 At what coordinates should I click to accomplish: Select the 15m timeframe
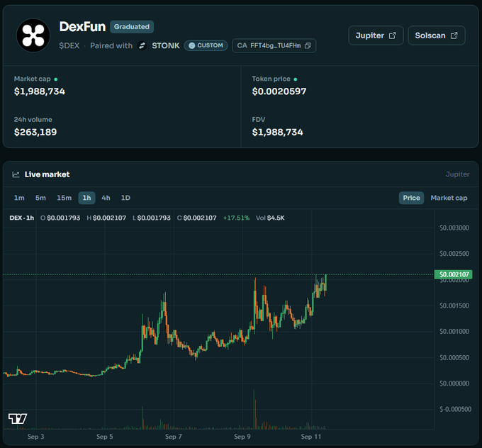[x=65, y=198]
